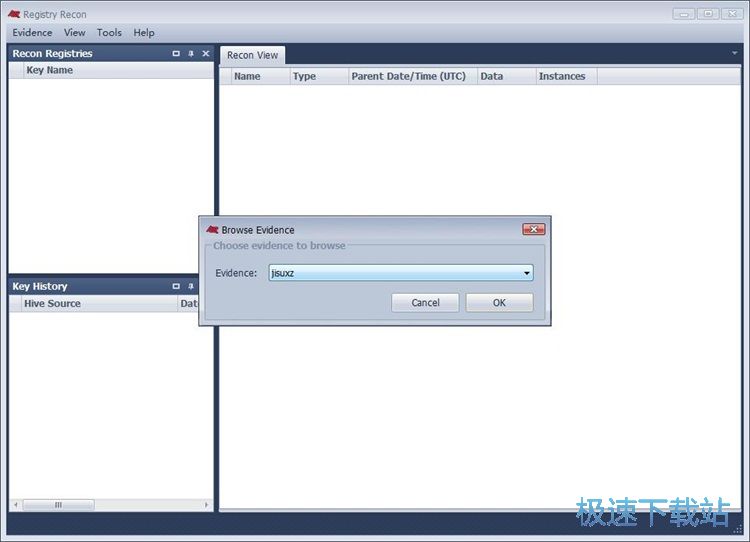750x542 pixels.
Task: Click Key History scrollbar right arrow
Action: point(206,505)
